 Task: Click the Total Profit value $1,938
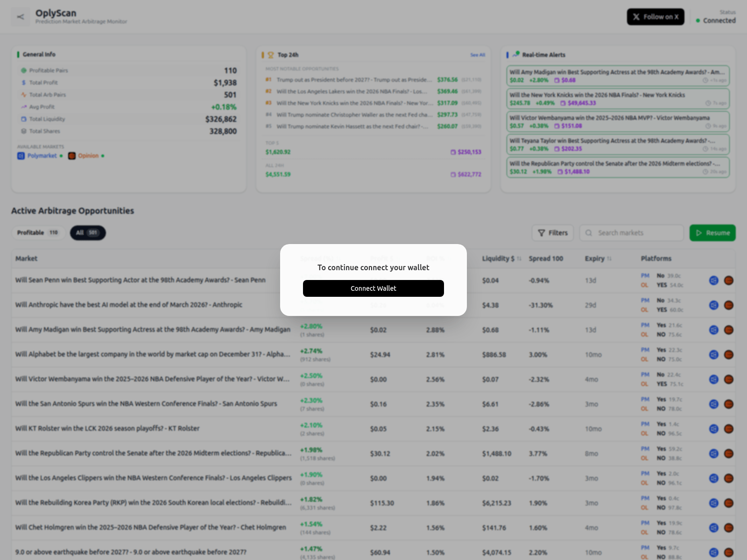pyautogui.click(x=225, y=83)
